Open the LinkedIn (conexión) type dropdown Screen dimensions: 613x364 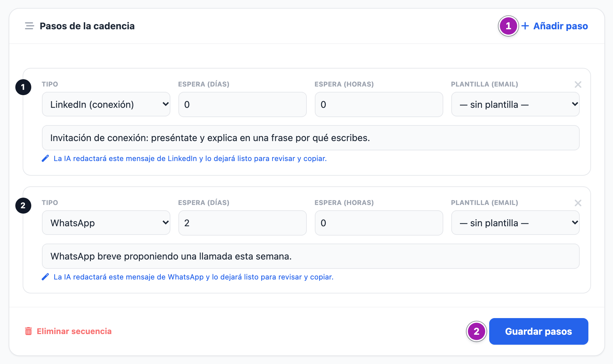106,104
